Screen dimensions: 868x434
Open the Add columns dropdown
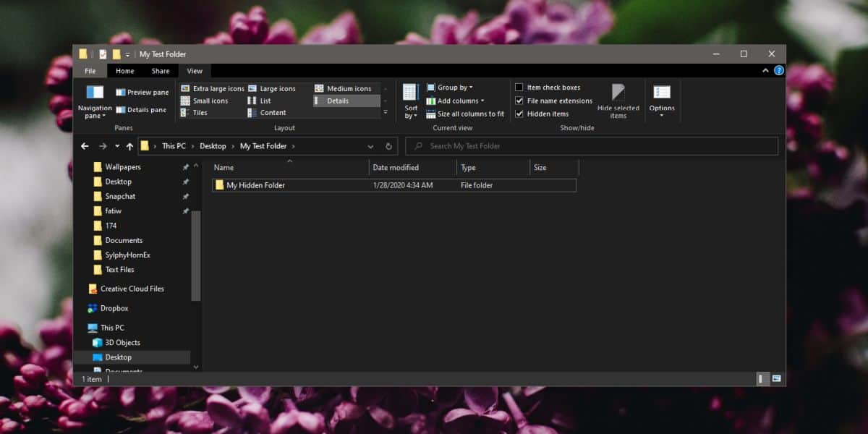[455, 101]
